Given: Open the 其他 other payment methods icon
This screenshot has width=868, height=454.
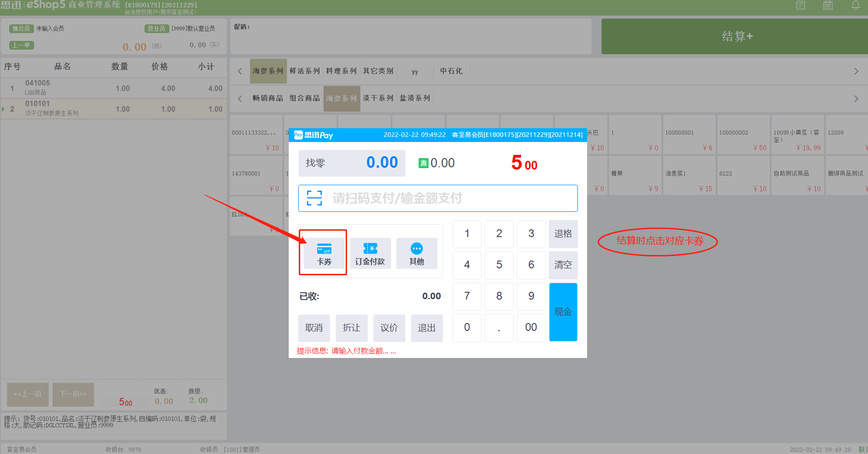Looking at the screenshot, I should click(417, 254).
